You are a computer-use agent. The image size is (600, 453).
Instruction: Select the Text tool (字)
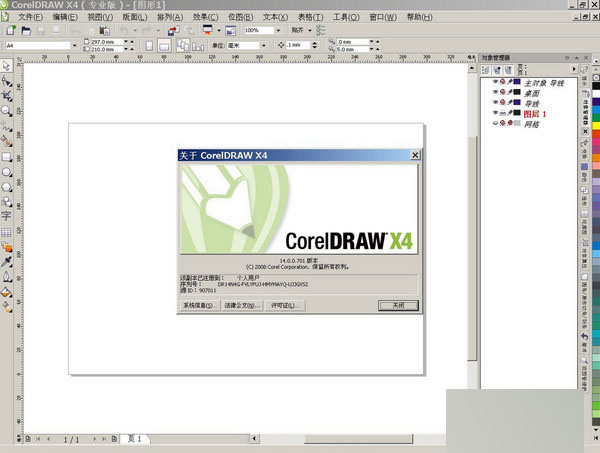pyautogui.click(x=6, y=216)
